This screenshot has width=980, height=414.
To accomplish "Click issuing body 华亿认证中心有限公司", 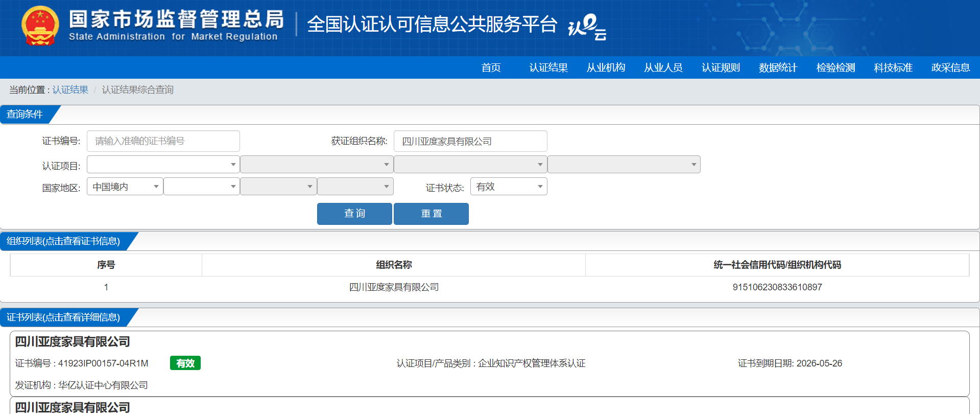I will [x=103, y=385].
